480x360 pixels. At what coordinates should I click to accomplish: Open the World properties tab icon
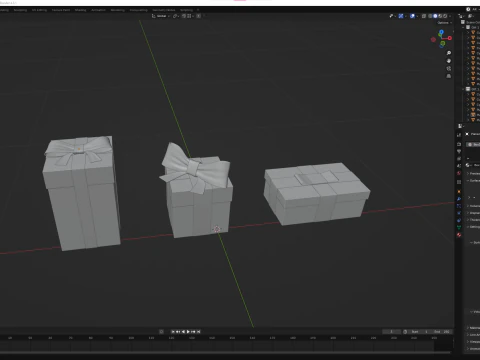coord(459,173)
